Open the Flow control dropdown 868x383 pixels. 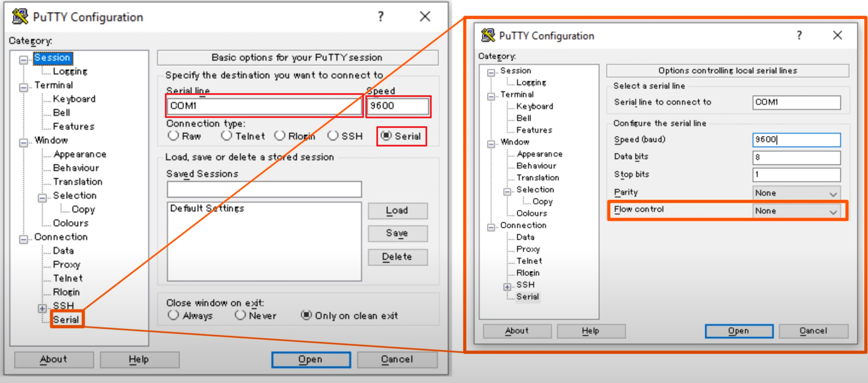[796, 211]
